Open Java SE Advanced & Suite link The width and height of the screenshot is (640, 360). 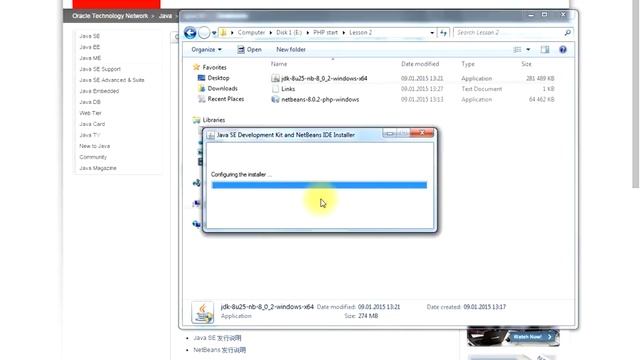[112, 80]
